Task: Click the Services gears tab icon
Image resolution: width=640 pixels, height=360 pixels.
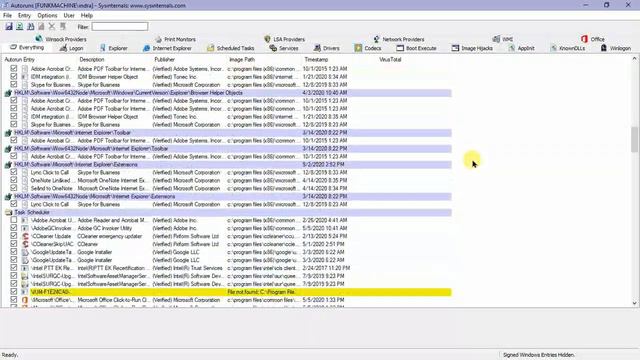Action: pos(273,48)
